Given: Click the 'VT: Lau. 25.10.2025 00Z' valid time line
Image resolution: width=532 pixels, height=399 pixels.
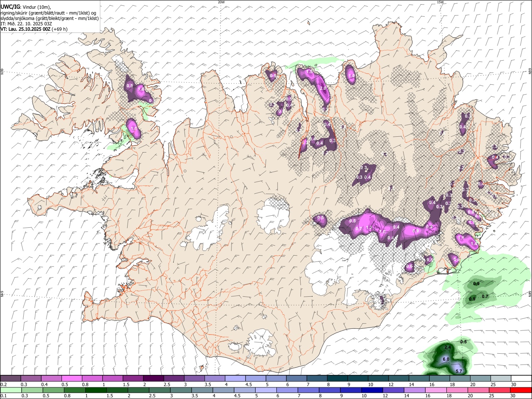Looking at the screenshot, I should [34, 29].
